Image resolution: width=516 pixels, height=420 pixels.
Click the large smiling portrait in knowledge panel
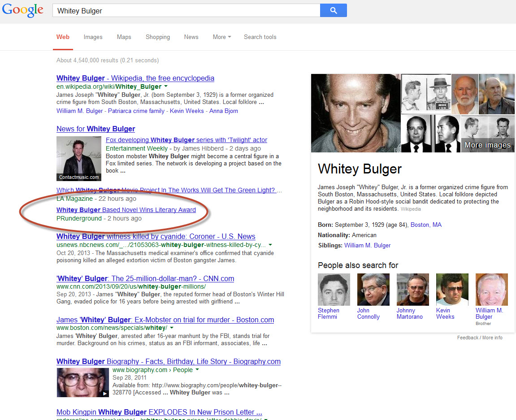[356, 113]
